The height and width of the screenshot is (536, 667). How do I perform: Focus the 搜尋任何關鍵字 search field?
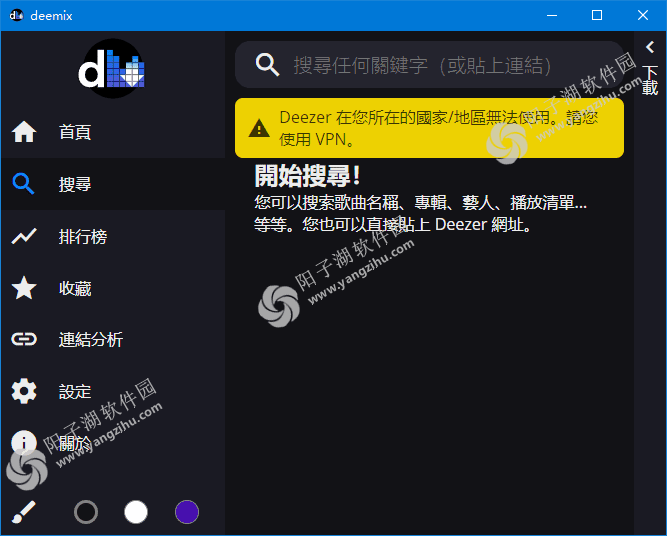pyautogui.click(x=429, y=65)
